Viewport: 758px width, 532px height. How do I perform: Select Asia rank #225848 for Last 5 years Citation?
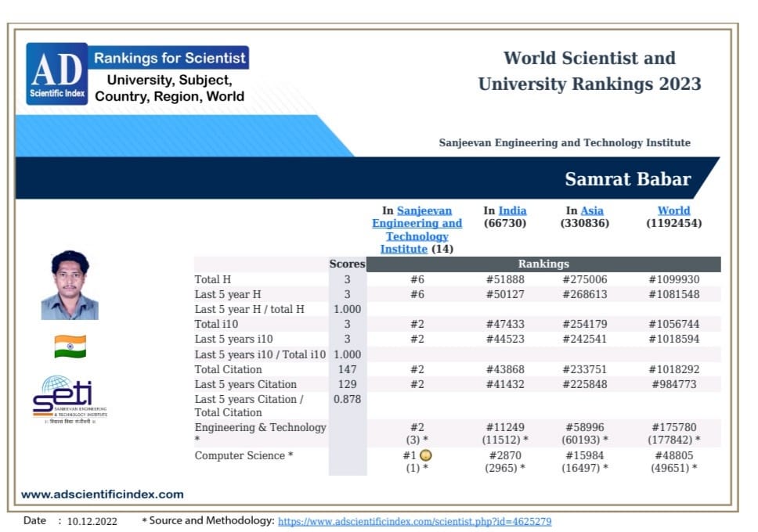click(585, 384)
